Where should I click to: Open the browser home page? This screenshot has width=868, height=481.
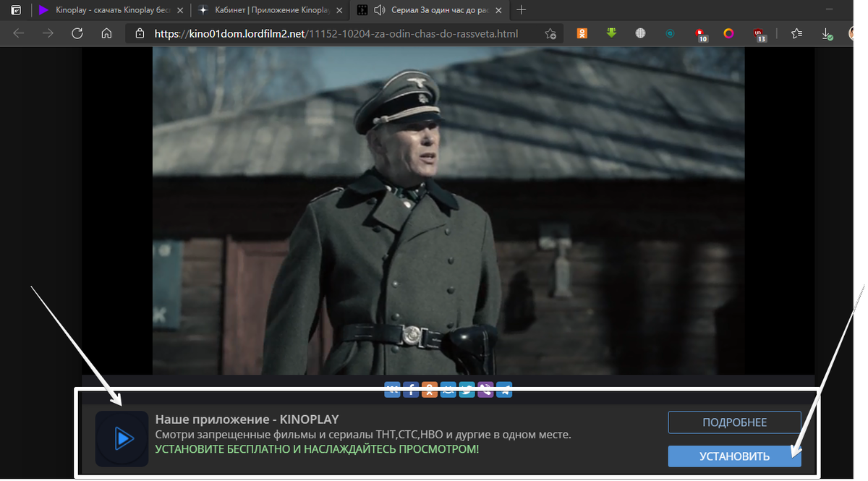(106, 33)
